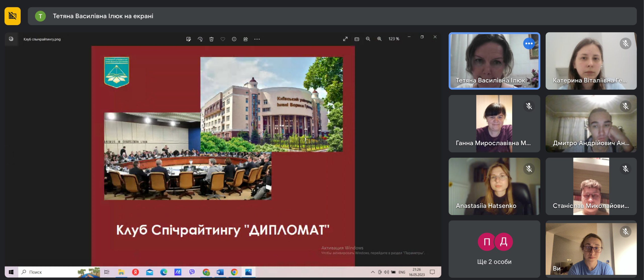Screen dimensions: 644x280
Task: Enter full screen with the diagonal arrows icon
Action: tap(345, 39)
